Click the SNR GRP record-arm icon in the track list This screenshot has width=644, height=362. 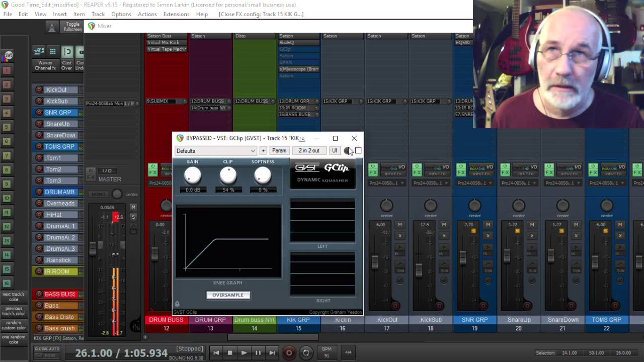coord(39,113)
